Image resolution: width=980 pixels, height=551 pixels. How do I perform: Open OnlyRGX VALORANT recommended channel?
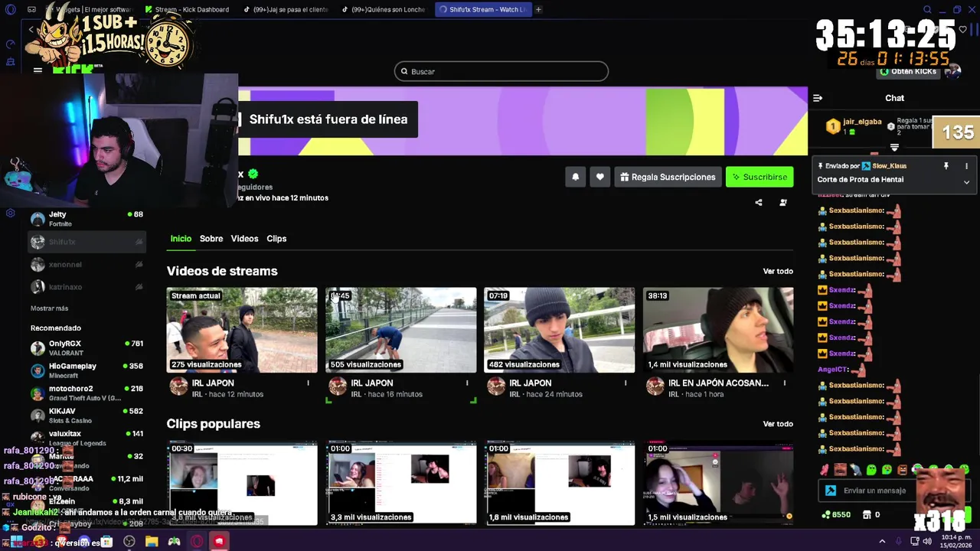[87, 348]
